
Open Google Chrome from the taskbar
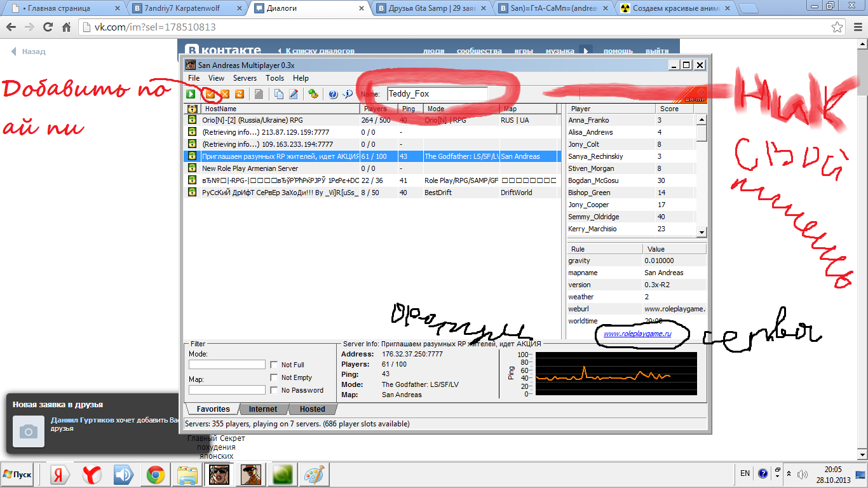pyautogui.click(x=156, y=475)
